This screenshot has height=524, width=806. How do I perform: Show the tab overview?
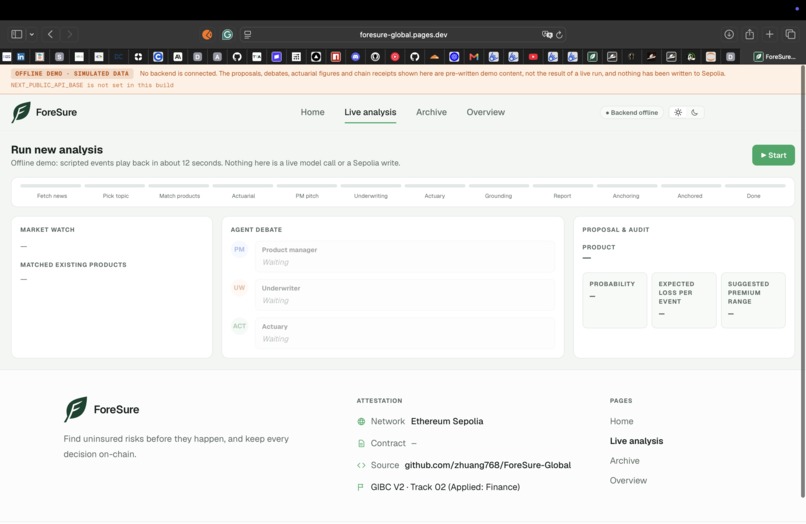[790, 34]
